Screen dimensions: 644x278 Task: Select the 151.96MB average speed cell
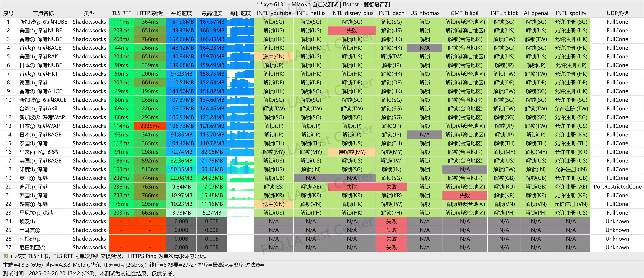[181, 22]
